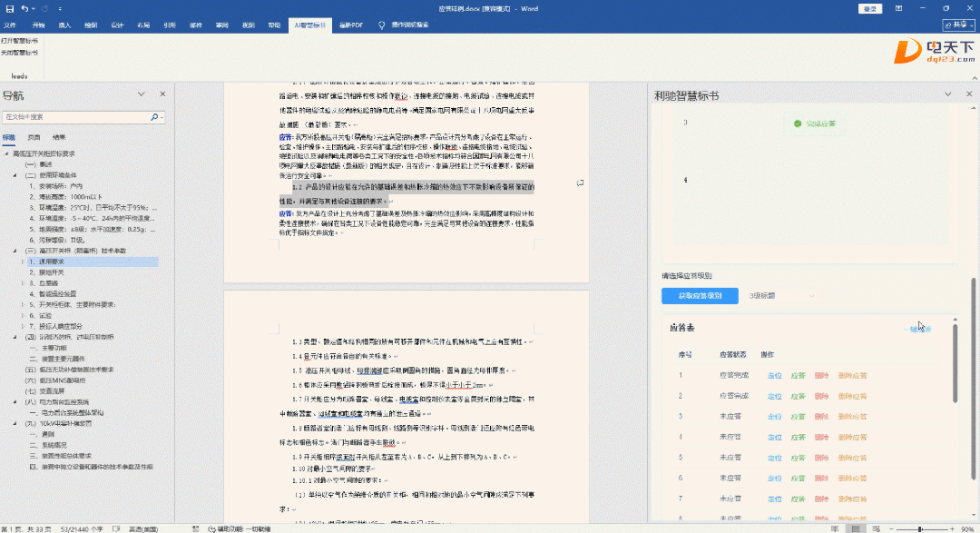Open the navigation pane options chevron
The width and height of the screenshot is (980, 533).
click(x=142, y=94)
